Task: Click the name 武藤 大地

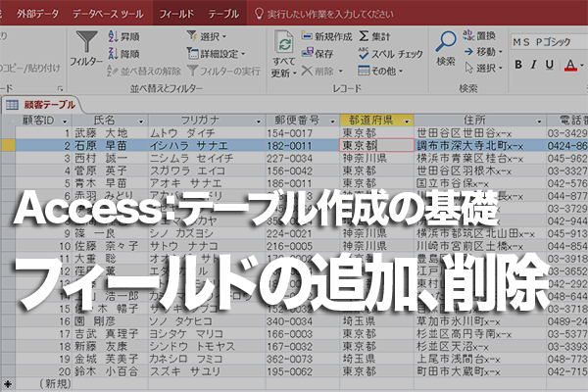Action: 101,133
